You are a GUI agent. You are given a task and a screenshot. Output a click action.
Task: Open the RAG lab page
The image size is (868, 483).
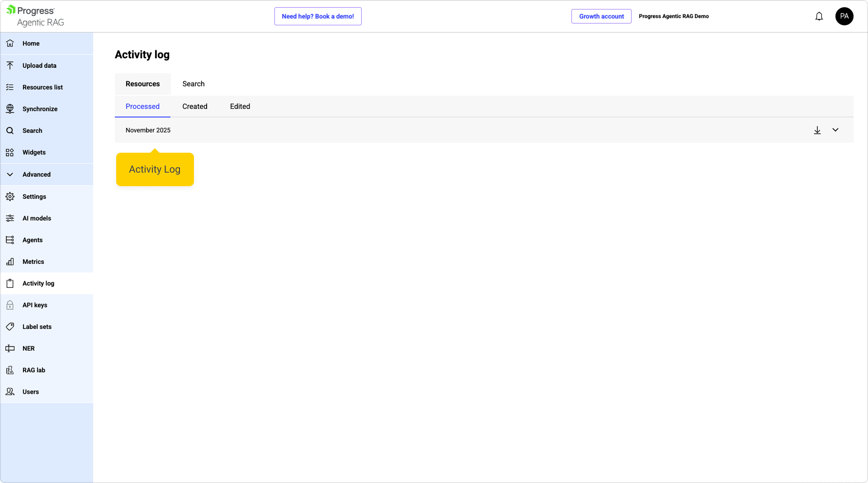point(34,370)
